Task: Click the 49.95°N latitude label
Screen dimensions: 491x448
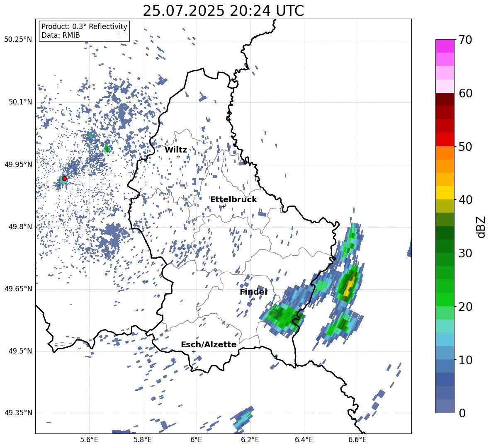Action: point(18,164)
